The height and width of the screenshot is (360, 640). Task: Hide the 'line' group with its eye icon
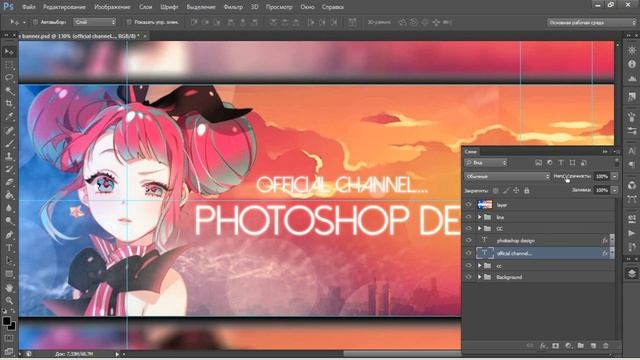point(469,217)
